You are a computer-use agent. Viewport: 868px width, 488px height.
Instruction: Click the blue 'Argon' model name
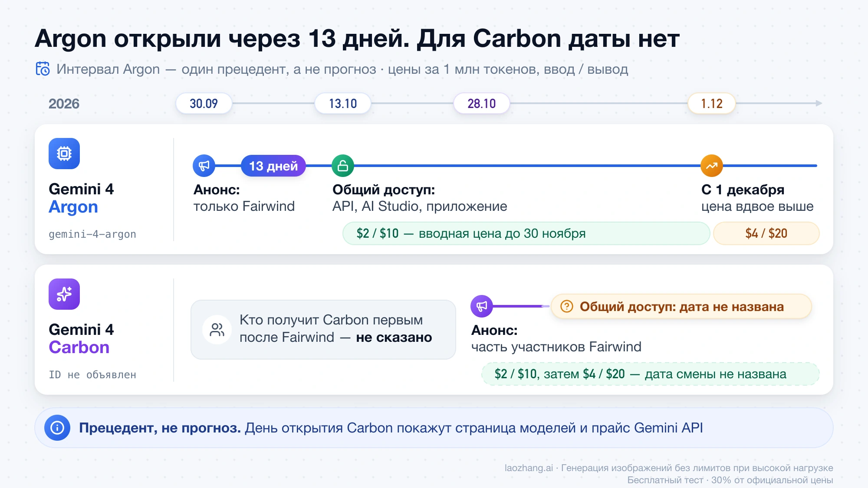(x=73, y=207)
